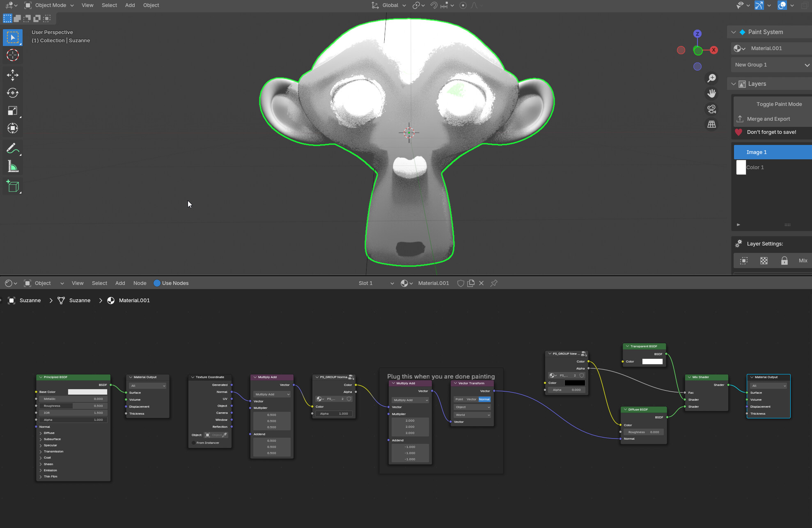Open the New Group 1 dropdown
This screenshot has width=812, height=528.
771,65
